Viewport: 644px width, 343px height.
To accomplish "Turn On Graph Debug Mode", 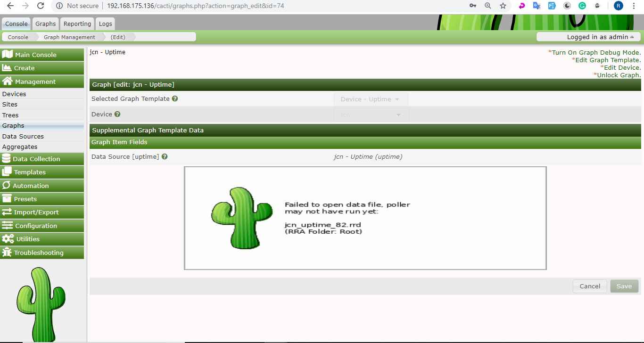I will click(x=595, y=52).
